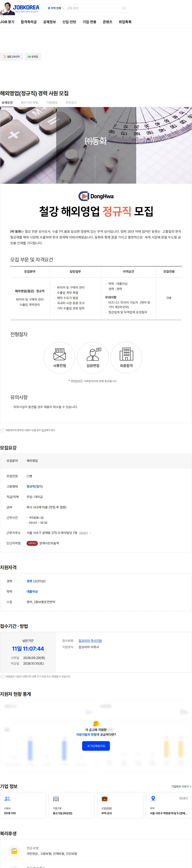
Task: Open the 콘텐츠 menu
Action: [x=108, y=22]
